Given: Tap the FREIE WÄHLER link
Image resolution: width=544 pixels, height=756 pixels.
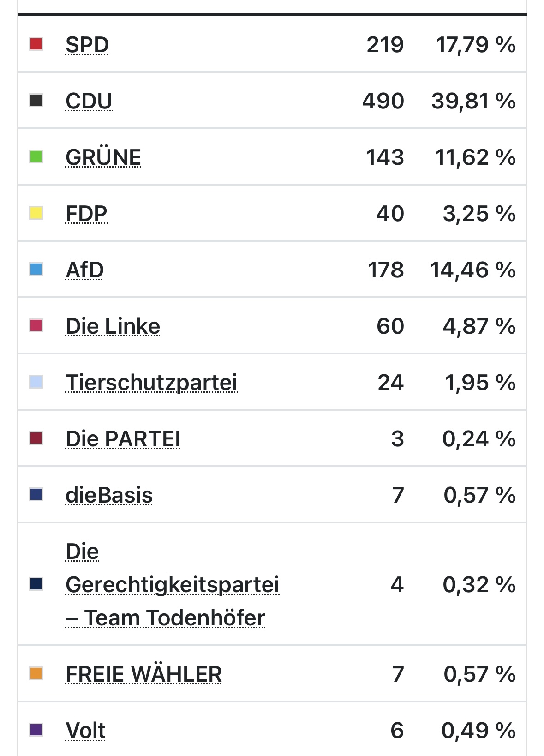Looking at the screenshot, I should point(144,674).
